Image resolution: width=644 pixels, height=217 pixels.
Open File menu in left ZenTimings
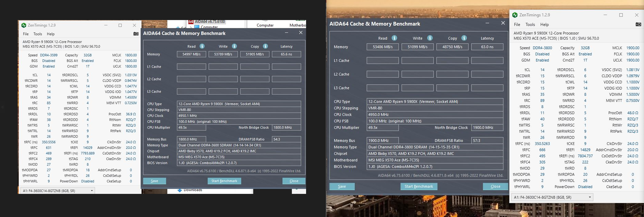26,34
